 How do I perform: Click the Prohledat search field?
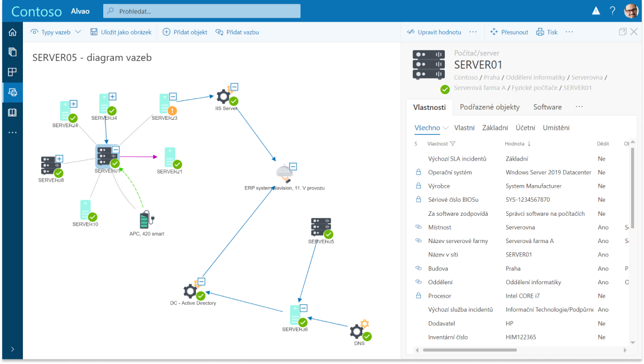coord(201,11)
